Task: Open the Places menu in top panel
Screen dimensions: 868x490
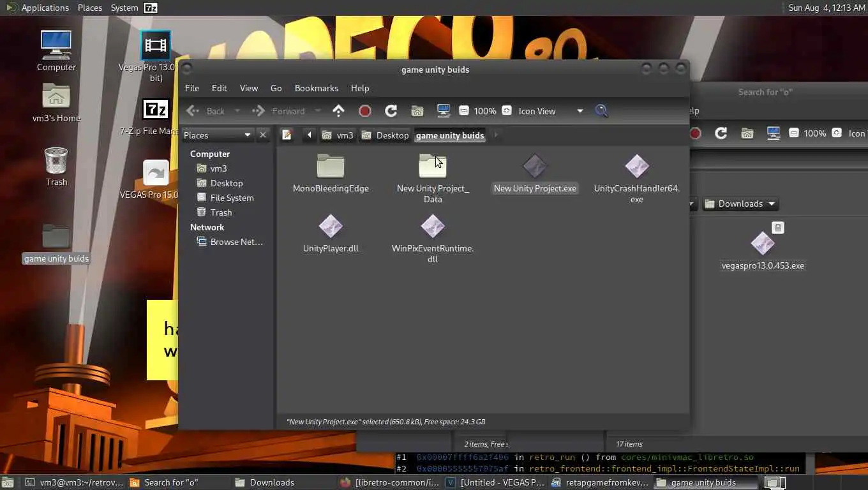Action: pyautogui.click(x=90, y=8)
